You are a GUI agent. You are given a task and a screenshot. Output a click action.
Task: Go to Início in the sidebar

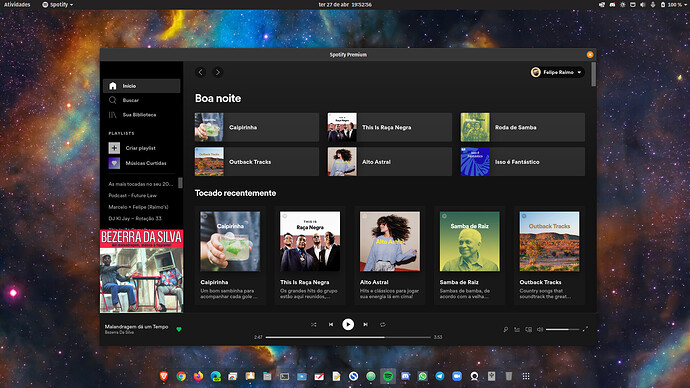pos(141,86)
